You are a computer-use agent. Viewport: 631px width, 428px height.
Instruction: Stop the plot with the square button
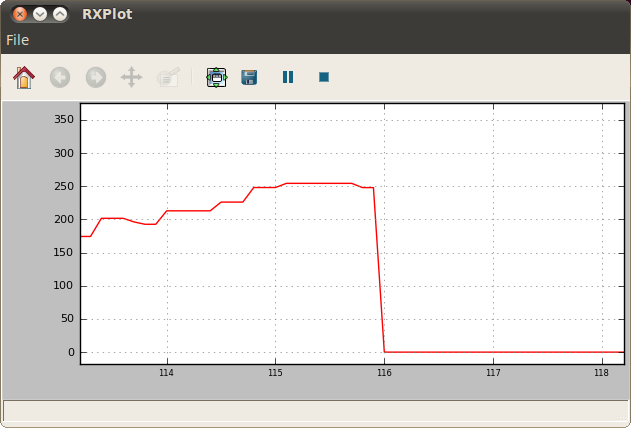pos(323,77)
